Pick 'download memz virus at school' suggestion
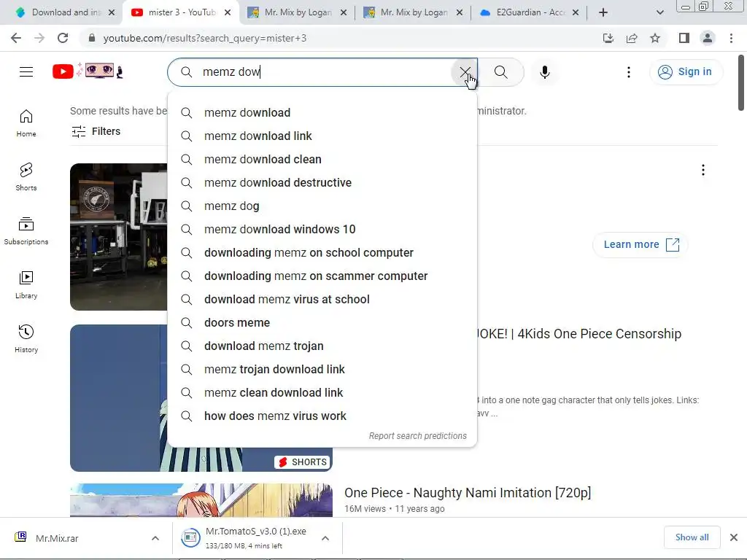This screenshot has width=747, height=560. tap(322, 300)
